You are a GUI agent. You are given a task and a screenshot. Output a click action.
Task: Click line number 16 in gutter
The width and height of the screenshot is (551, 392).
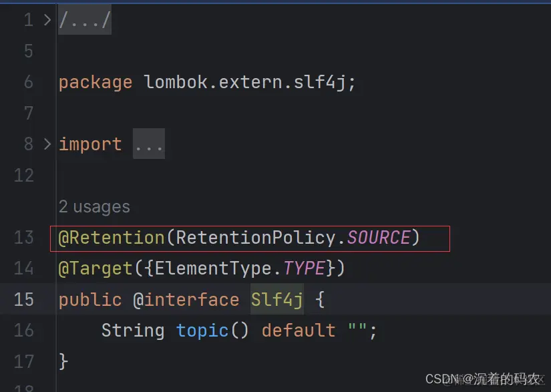[24, 331]
